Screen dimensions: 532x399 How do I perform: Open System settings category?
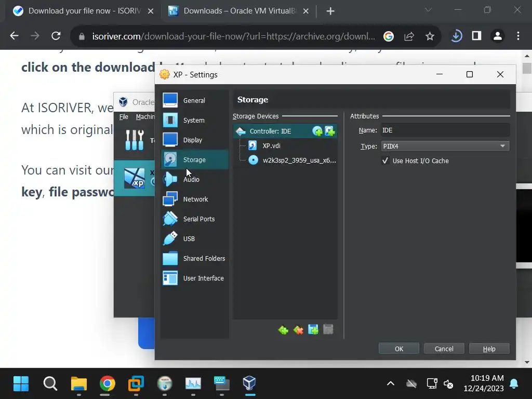point(194,120)
